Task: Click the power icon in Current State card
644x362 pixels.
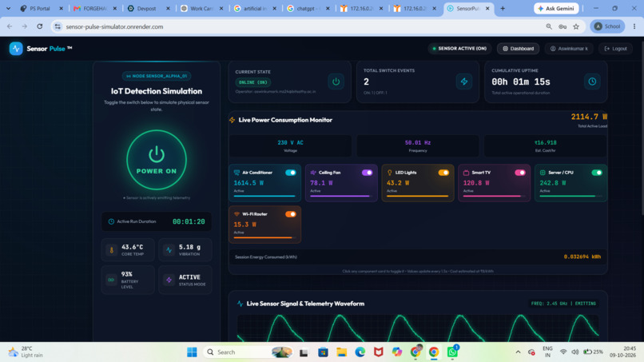Action: 336,82
